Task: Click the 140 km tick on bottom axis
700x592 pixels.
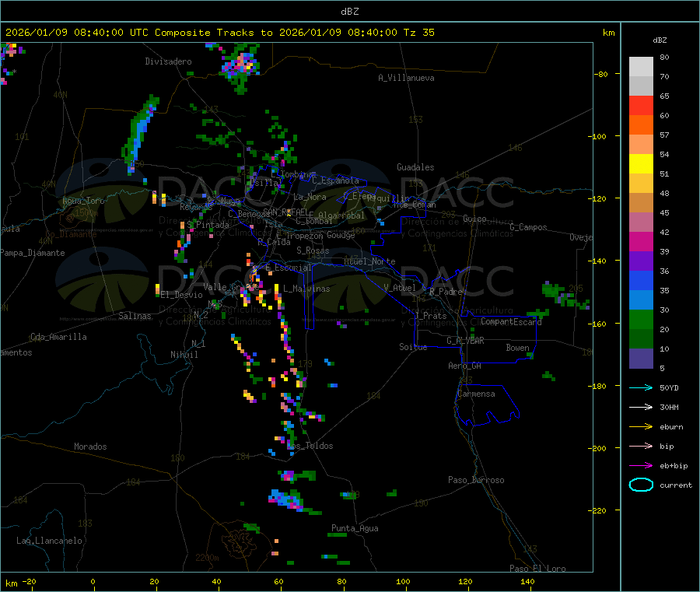Action: tap(527, 582)
